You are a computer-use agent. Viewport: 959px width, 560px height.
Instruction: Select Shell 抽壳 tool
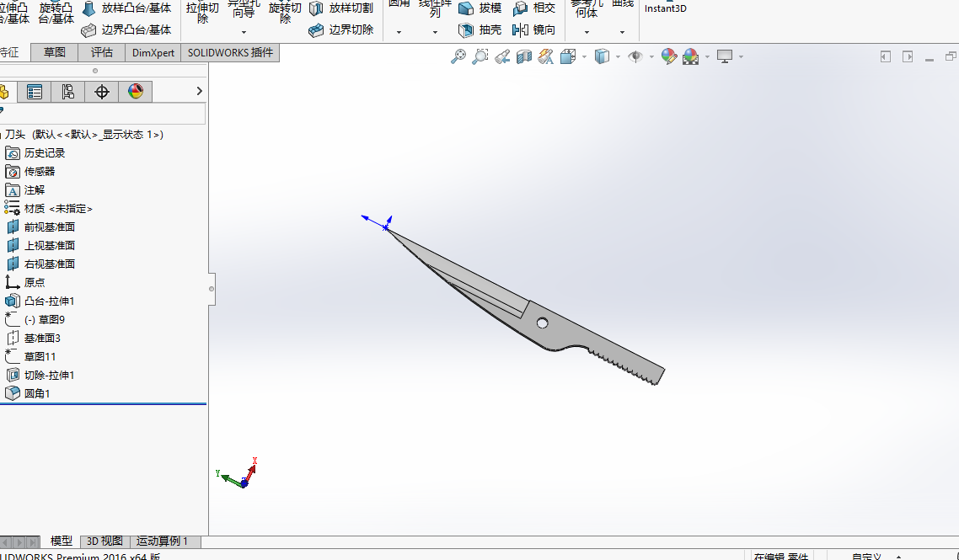pos(480,29)
